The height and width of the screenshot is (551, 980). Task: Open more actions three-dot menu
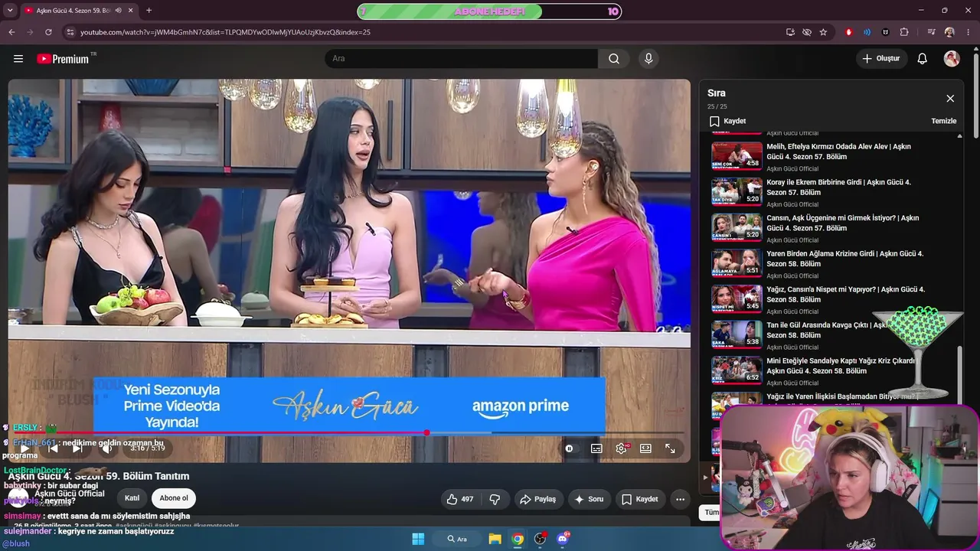(680, 499)
